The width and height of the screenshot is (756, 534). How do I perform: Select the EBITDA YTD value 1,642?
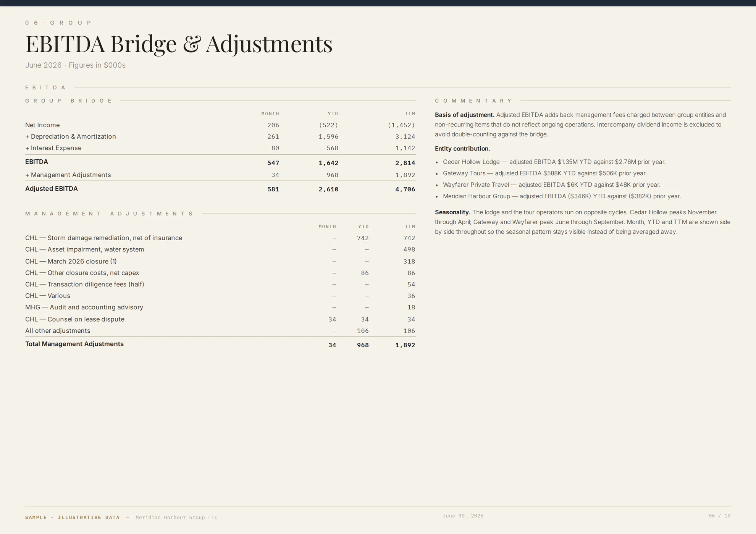point(328,163)
